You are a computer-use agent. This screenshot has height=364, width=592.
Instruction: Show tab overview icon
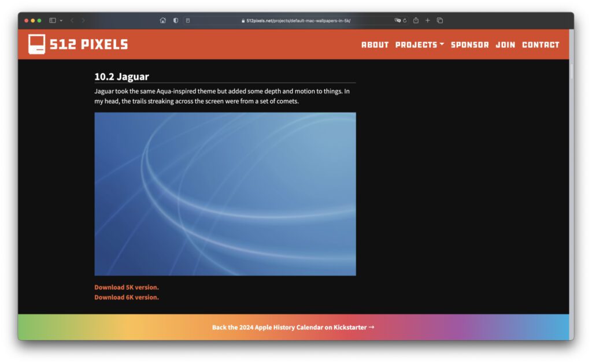(440, 20)
